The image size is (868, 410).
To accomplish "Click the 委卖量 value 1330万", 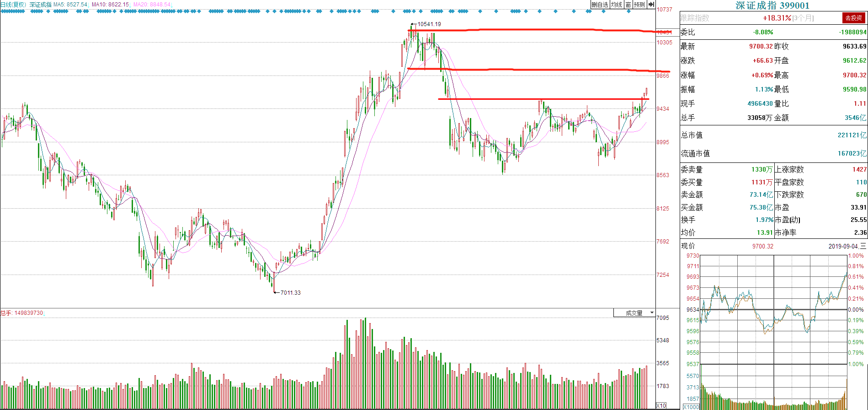I will 762,169.
